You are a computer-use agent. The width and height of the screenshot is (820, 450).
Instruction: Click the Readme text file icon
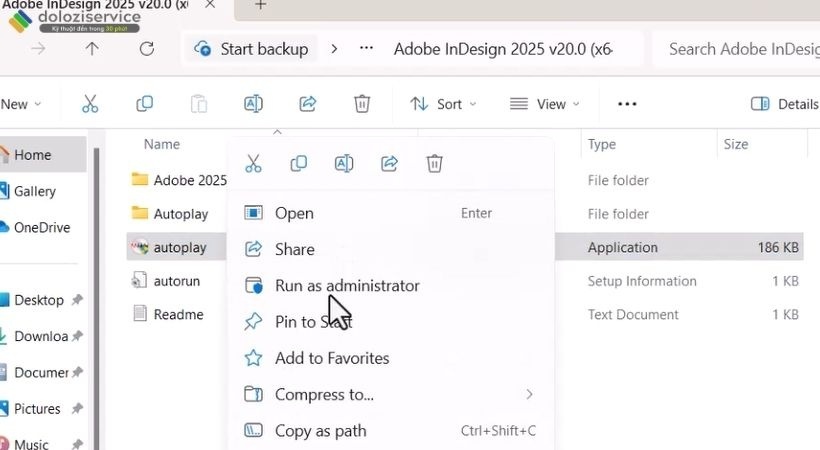point(140,314)
